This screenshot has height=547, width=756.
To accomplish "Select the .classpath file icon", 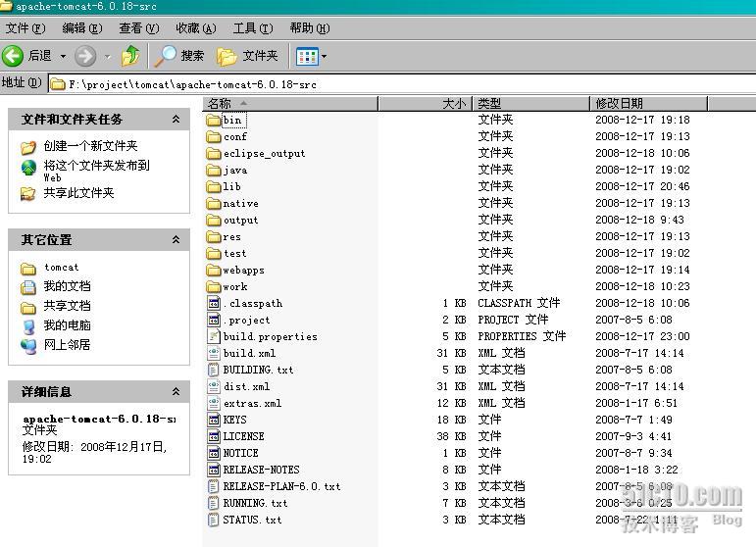I will [x=214, y=303].
